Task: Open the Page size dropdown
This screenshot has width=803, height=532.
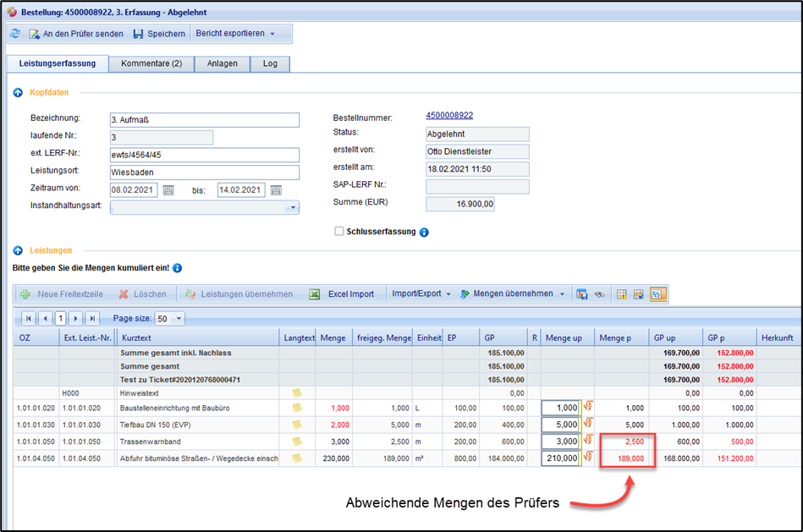Action: tap(178, 319)
